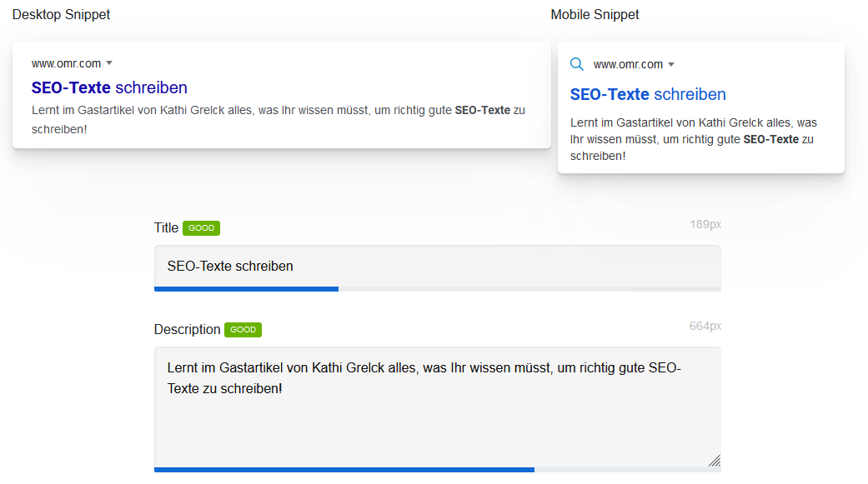This screenshot has width=868, height=484.
Task: Click www.omr.com in the Desktop Snippet
Action: 63,62
